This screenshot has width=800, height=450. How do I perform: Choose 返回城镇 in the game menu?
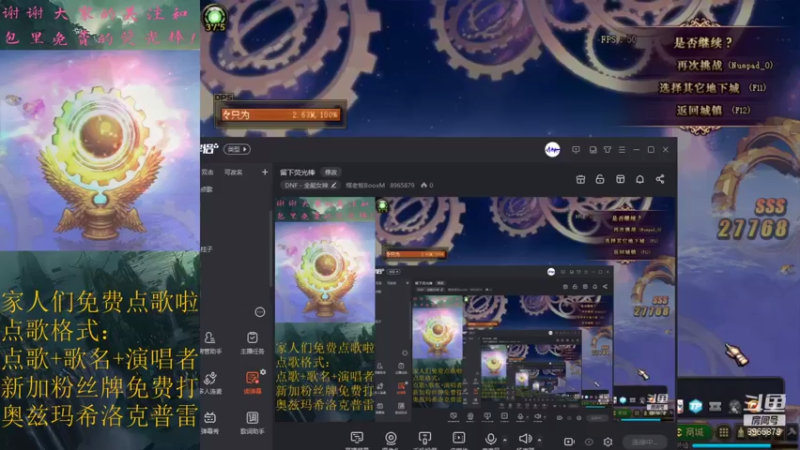pos(713,110)
